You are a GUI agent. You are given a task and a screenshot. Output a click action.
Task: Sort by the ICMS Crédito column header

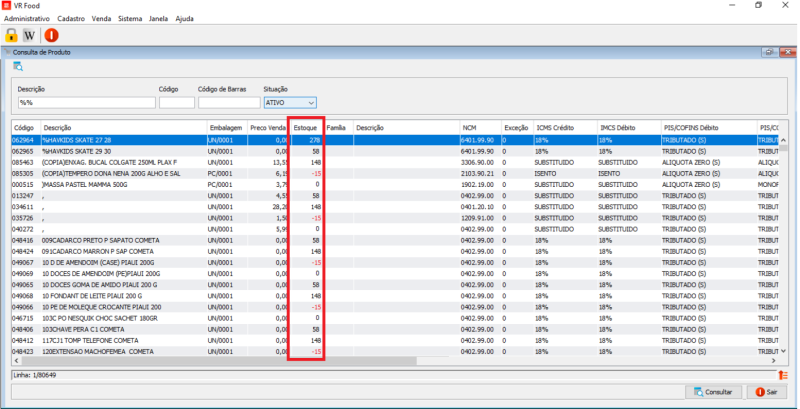click(565, 127)
